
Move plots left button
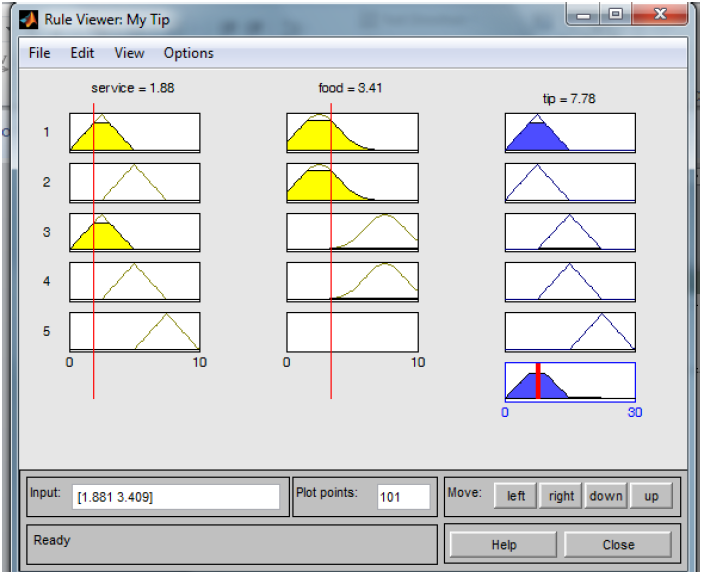[x=515, y=496]
